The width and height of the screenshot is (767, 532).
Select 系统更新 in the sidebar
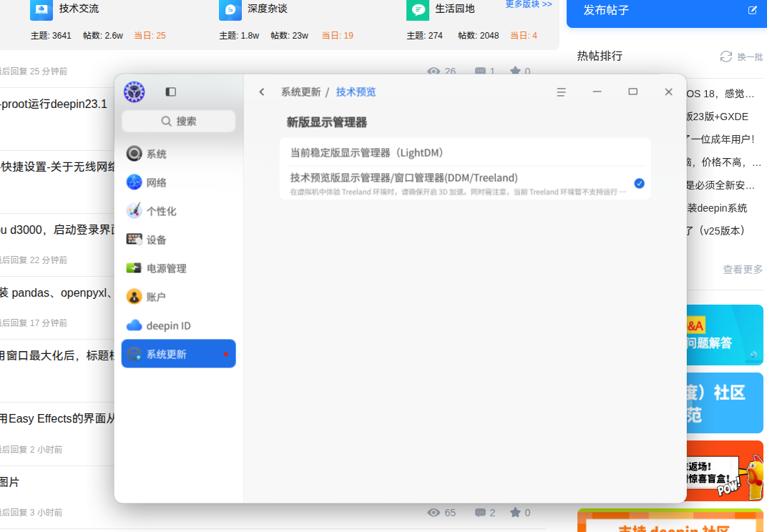coord(179,353)
